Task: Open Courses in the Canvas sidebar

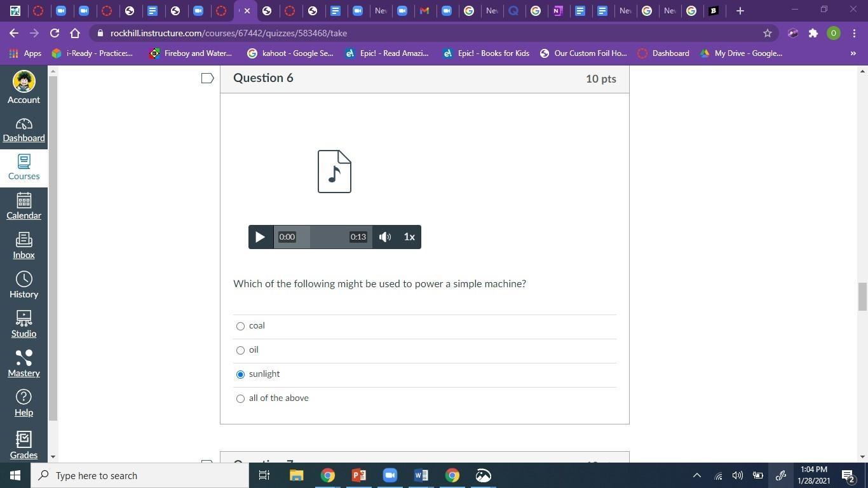Action: click(x=24, y=168)
